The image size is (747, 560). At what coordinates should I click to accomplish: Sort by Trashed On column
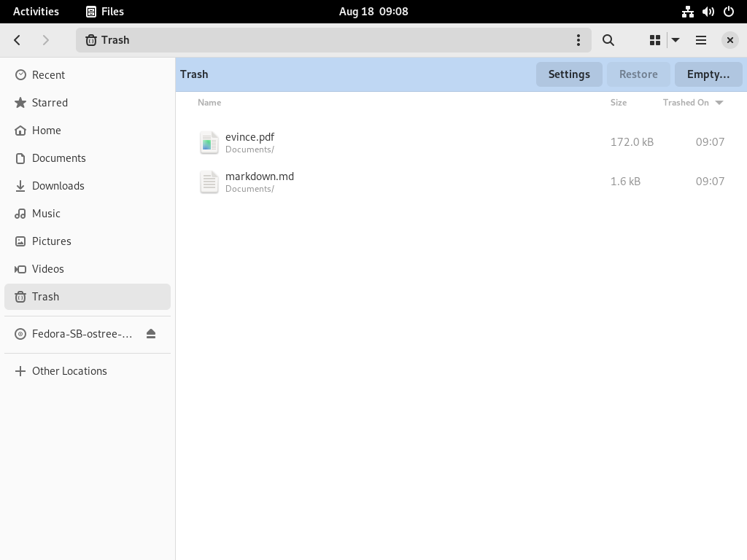point(693,102)
